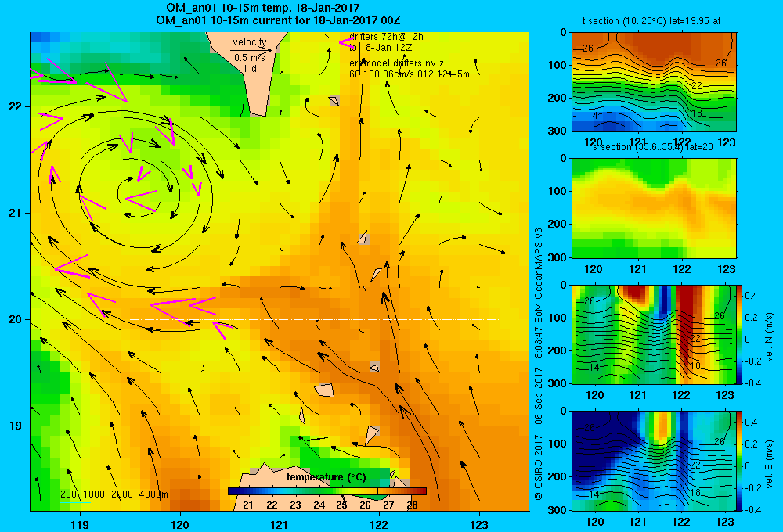
Task: Open the eastward velocity section panel
Action: (x=654, y=461)
